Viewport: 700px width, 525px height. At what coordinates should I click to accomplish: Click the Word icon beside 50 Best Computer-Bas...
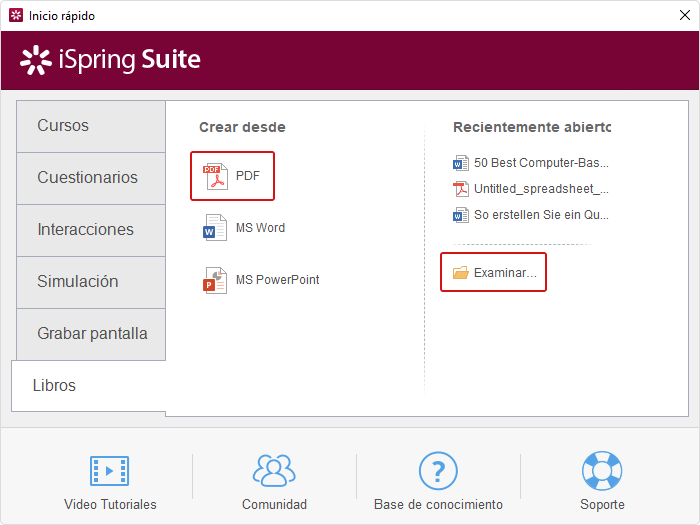pyautogui.click(x=461, y=163)
